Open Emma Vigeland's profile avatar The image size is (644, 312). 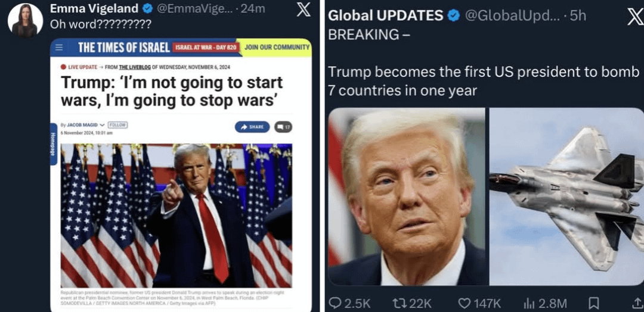pos(26,20)
